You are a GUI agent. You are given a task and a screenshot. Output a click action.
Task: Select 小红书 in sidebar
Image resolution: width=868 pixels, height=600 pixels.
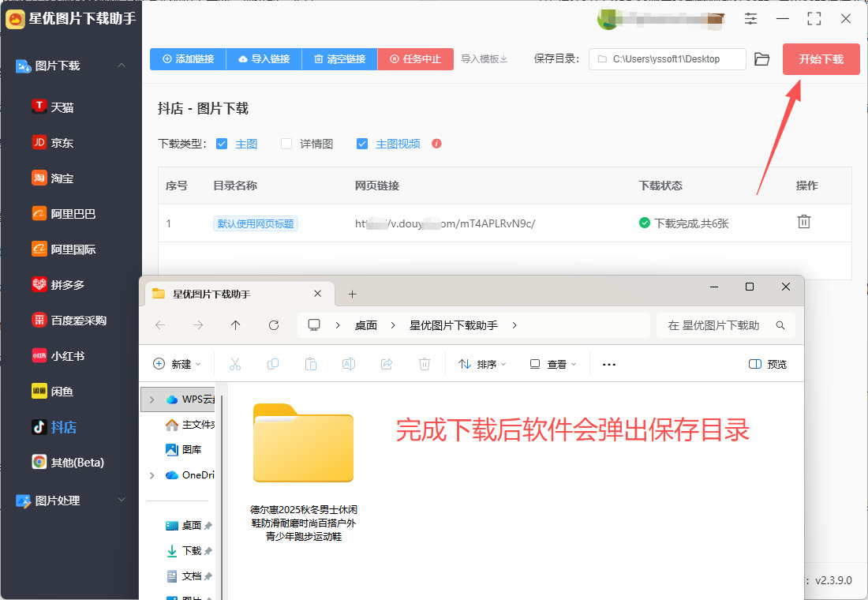tap(58, 356)
